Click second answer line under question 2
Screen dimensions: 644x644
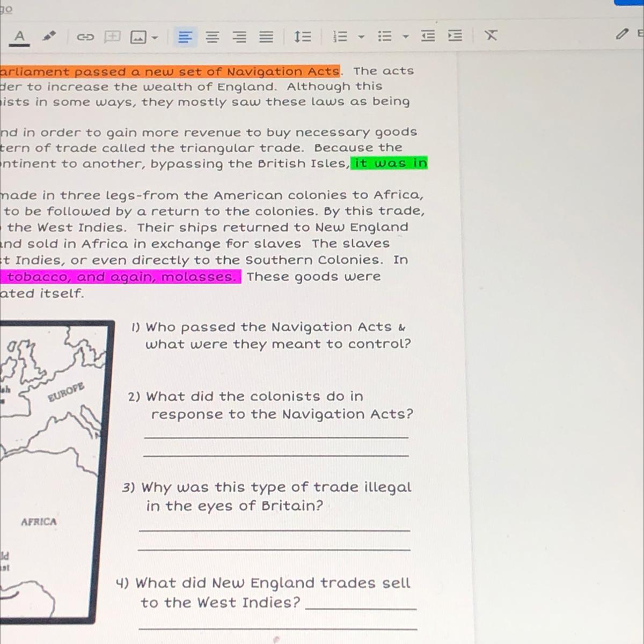tap(276, 456)
